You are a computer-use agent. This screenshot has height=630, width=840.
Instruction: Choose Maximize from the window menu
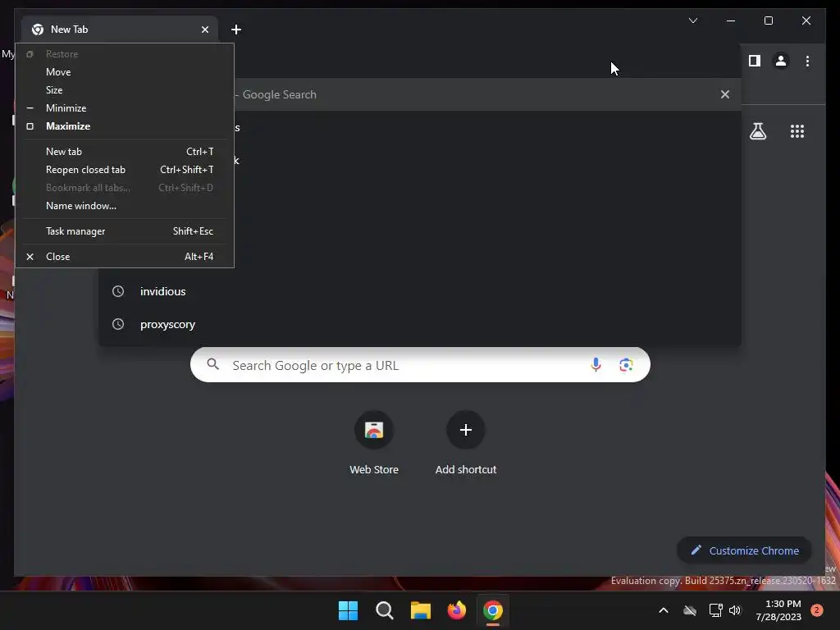[x=125, y=126]
